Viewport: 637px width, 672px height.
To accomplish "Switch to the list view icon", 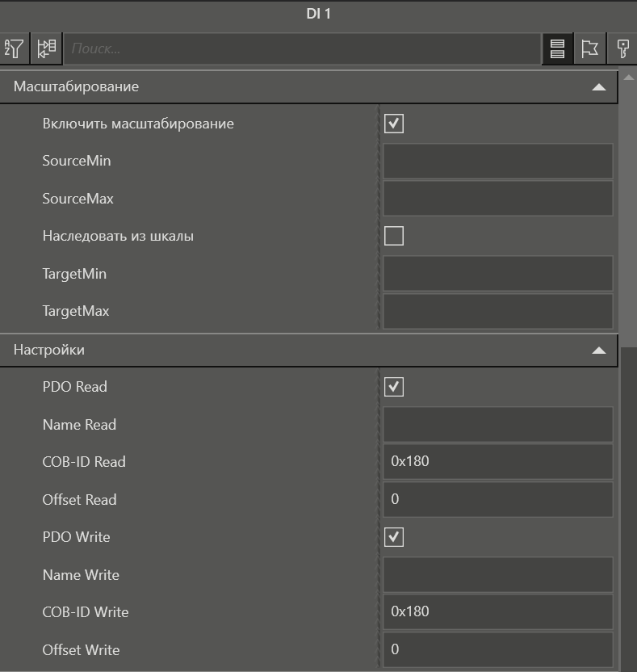I will pyautogui.click(x=557, y=48).
